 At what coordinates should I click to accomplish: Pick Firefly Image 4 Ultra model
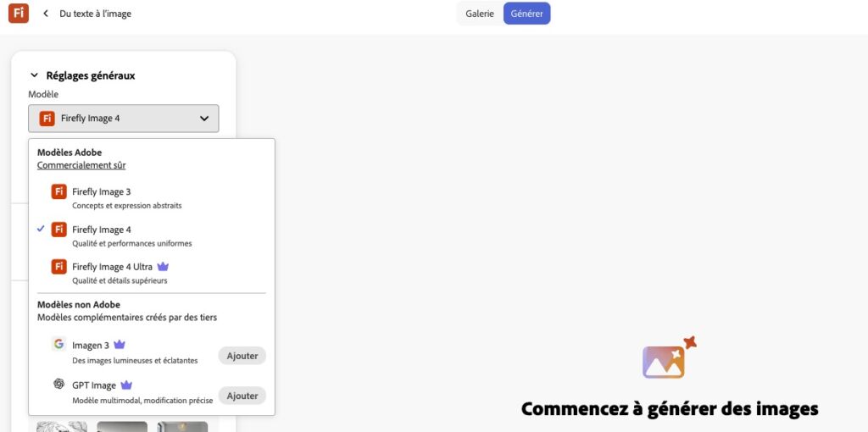coord(112,267)
